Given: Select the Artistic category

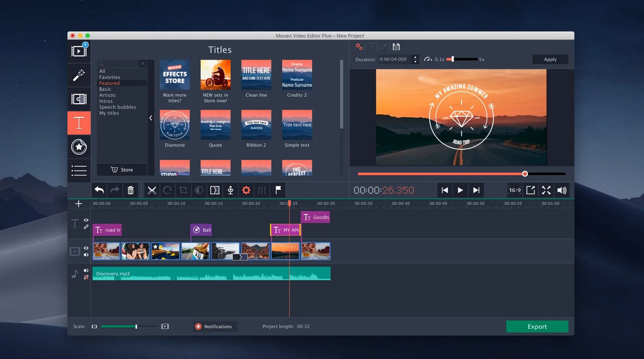Looking at the screenshot, I should click(107, 95).
